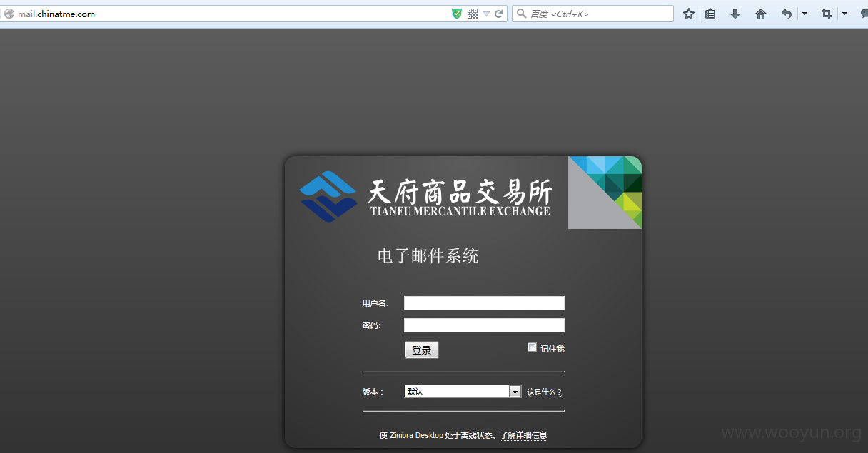
Task: Click the screenshot crop tool icon
Action: (x=827, y=14)
